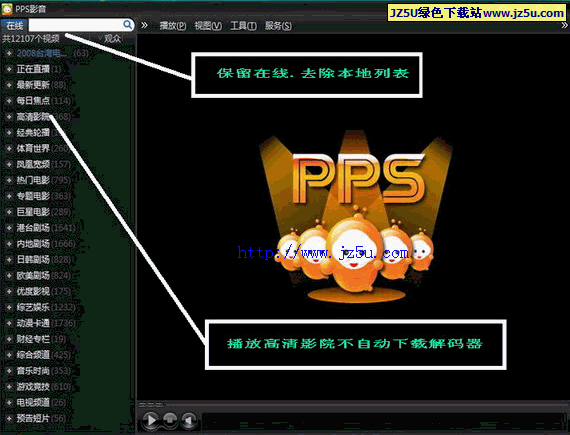
Task: Start playback with the Play button
Action: point(150,420)
